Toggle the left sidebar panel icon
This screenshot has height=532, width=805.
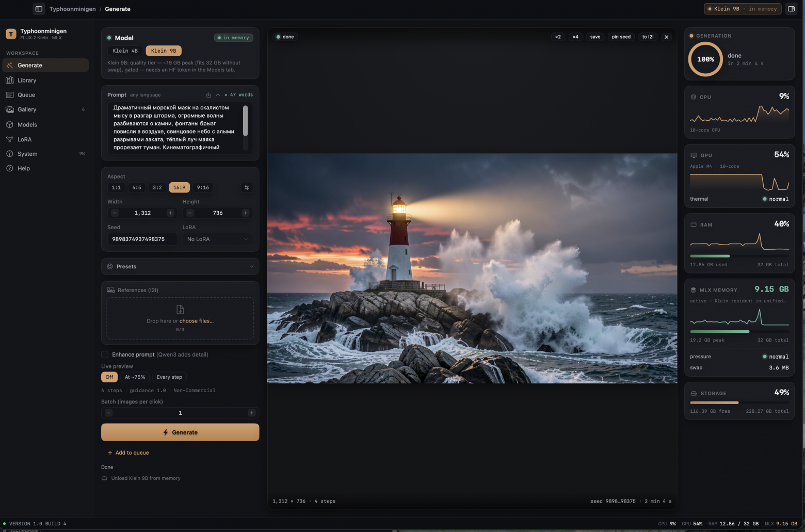(x=39, y=9)
